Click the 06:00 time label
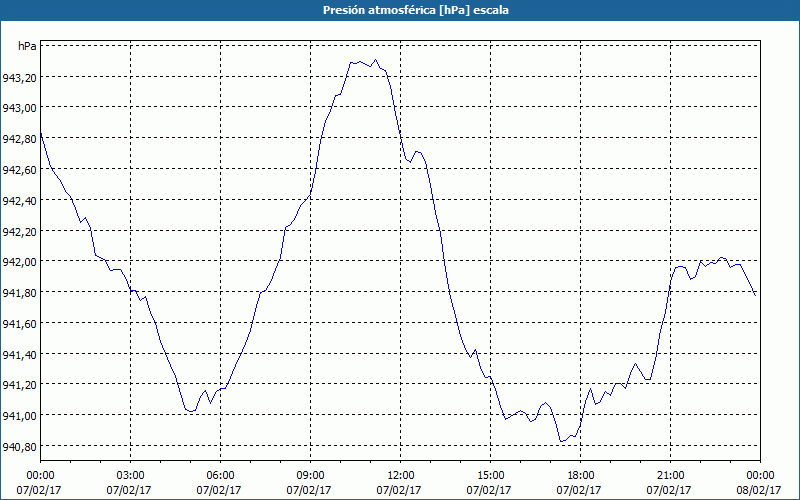Screen dimensions: 800x500 click(x=220, y=476)
